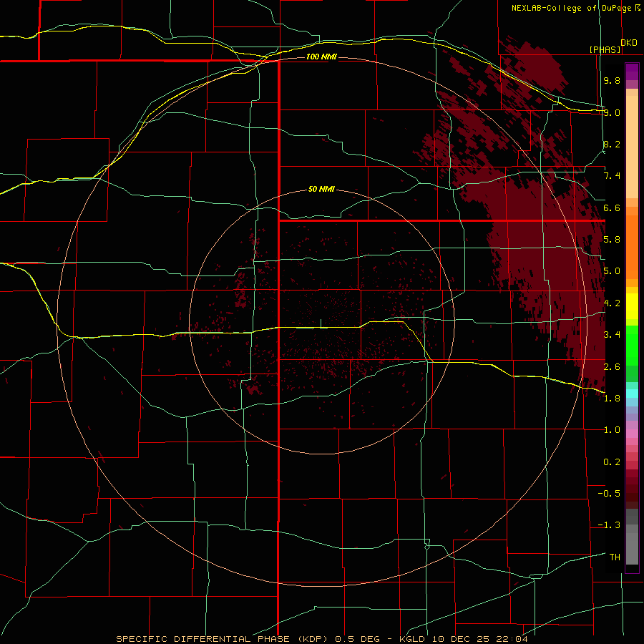Click the -0.5 color scale label
The height and width of the screenshot is (644, 644).
click(609, 493)
